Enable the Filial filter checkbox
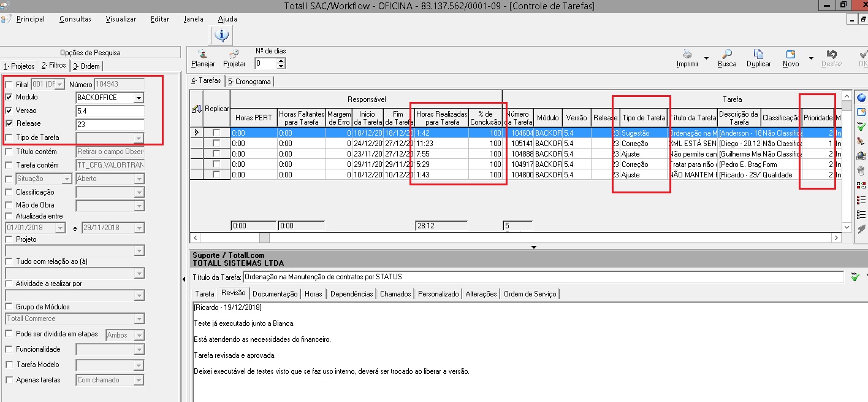The width and height of the screenshot is (868, 402). [9, 84]
